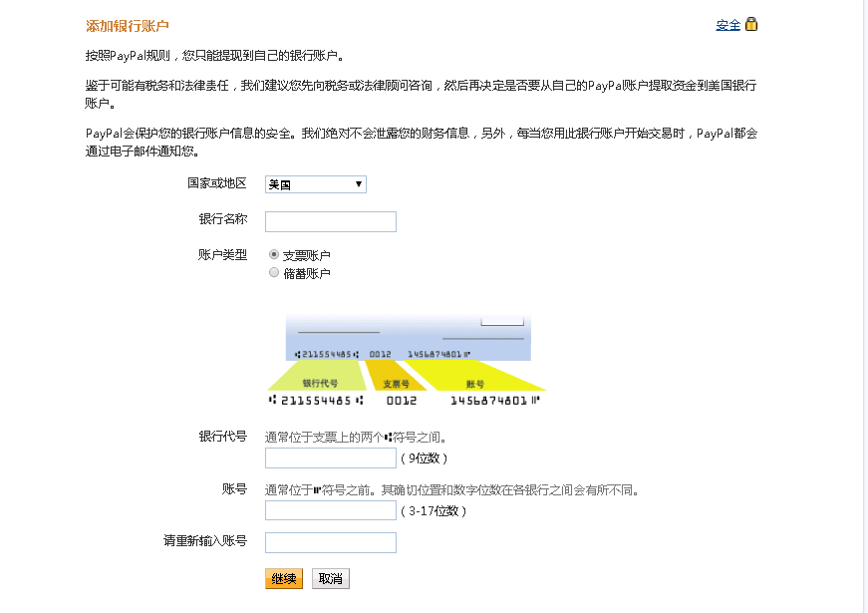Screen dimensions: 868x613
Task: Click the 继续 button to proceed
Action: coord(284,578)
